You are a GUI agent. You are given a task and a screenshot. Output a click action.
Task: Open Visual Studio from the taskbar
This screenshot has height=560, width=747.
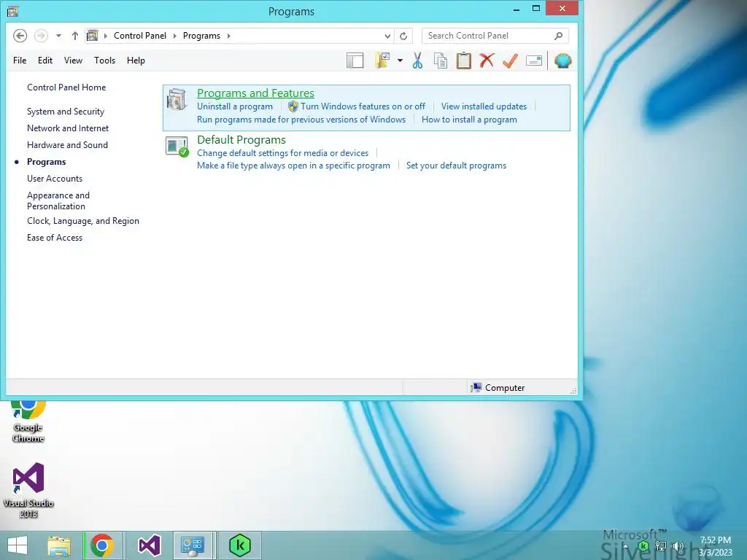(x=149, y=545)
